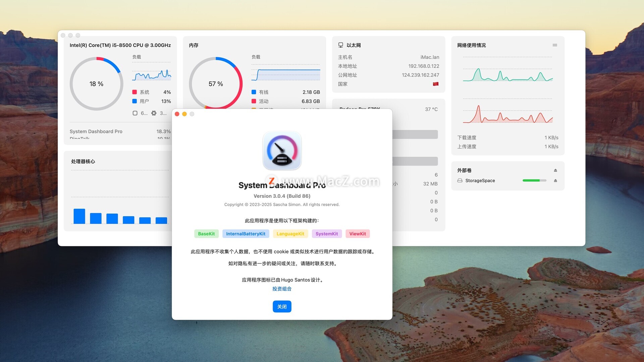
Task: Click the red system load color swatch
Action: click(x=135, y=92)
